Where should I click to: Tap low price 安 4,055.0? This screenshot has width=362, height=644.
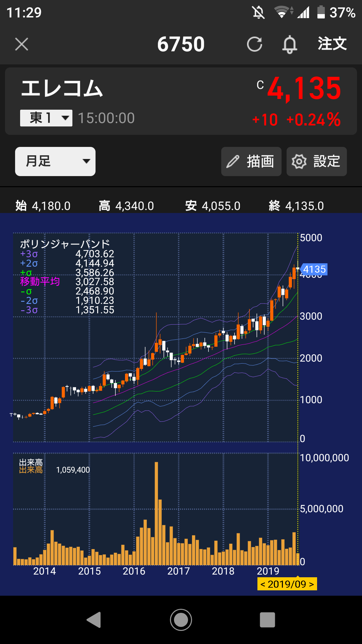point(213,206)
